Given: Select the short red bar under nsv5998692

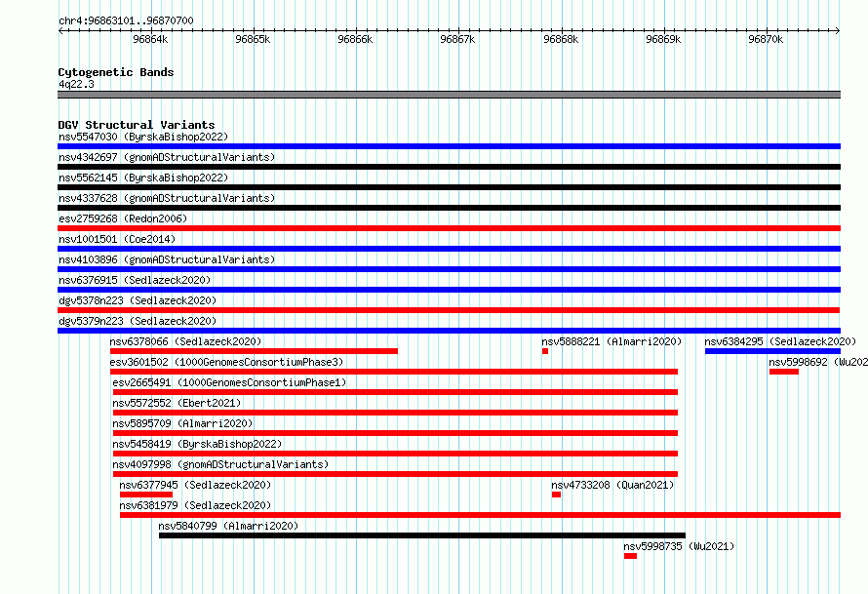Looking at the screenshot, I should coord(784,372).
